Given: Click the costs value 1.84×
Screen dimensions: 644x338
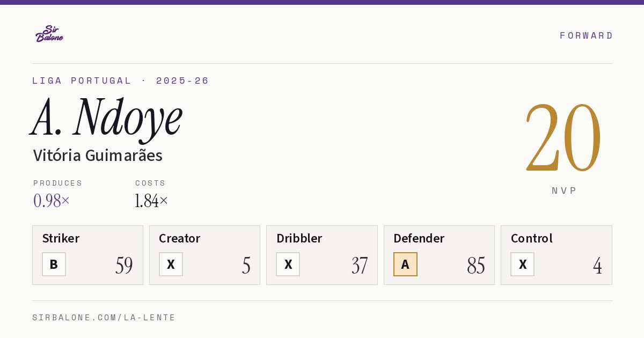Looking at the screenshot, I should [x=151, y=201].
